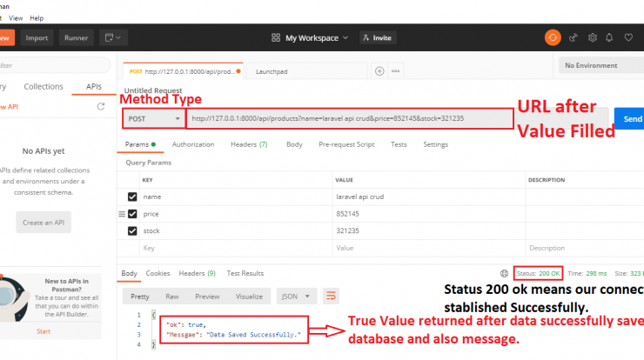Screen dimensions: 644x360
Task: Open the request Settings tab
Action: tap(435, 144)
